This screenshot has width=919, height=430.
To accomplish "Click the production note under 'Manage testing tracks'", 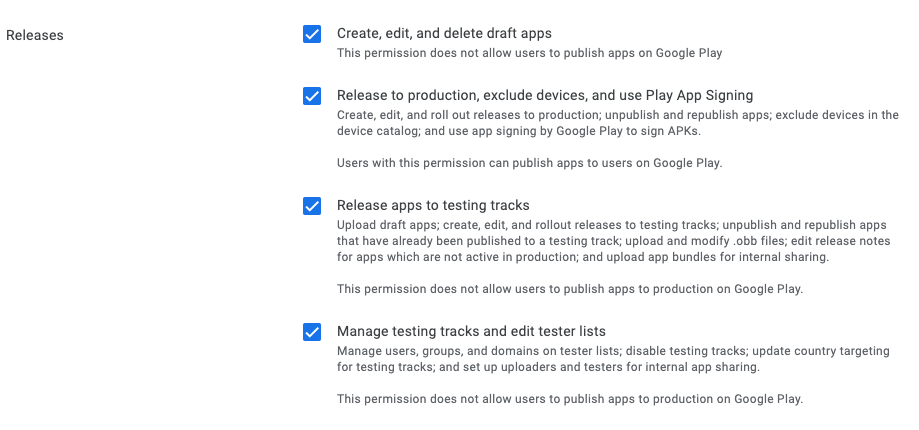I will [569, 399].
